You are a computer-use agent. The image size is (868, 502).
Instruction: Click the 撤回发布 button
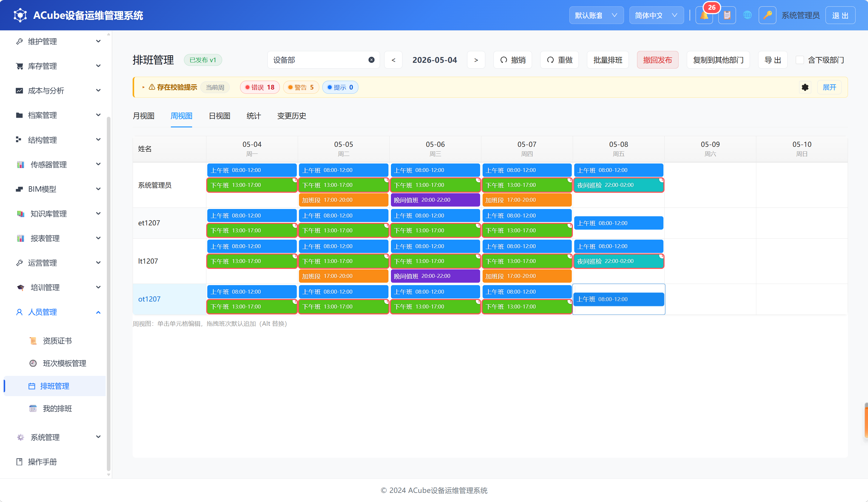(x=658, y=60)
